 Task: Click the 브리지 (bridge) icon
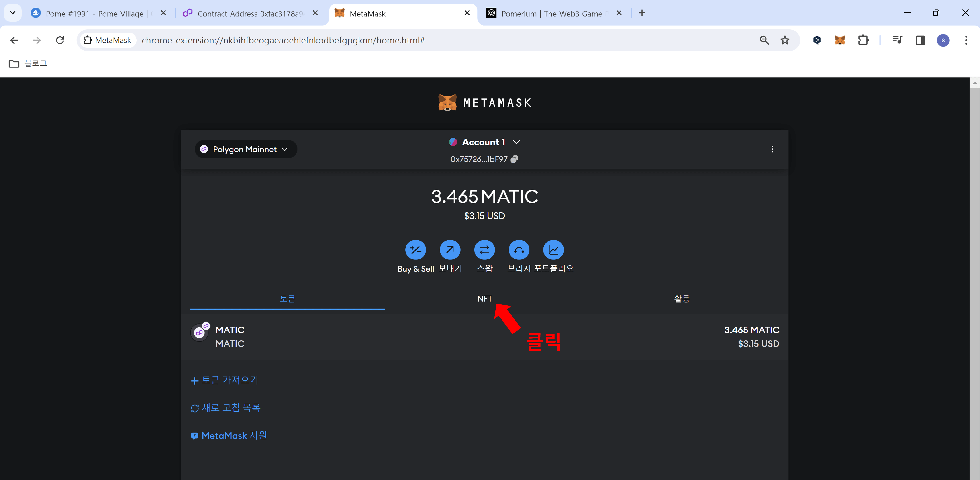coord(519,250)
